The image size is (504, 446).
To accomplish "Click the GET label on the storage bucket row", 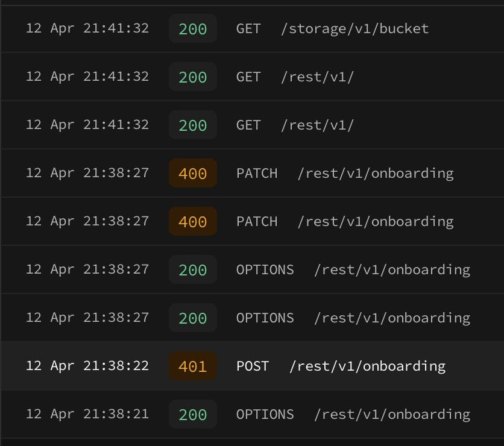I will (x=248, y=28).
